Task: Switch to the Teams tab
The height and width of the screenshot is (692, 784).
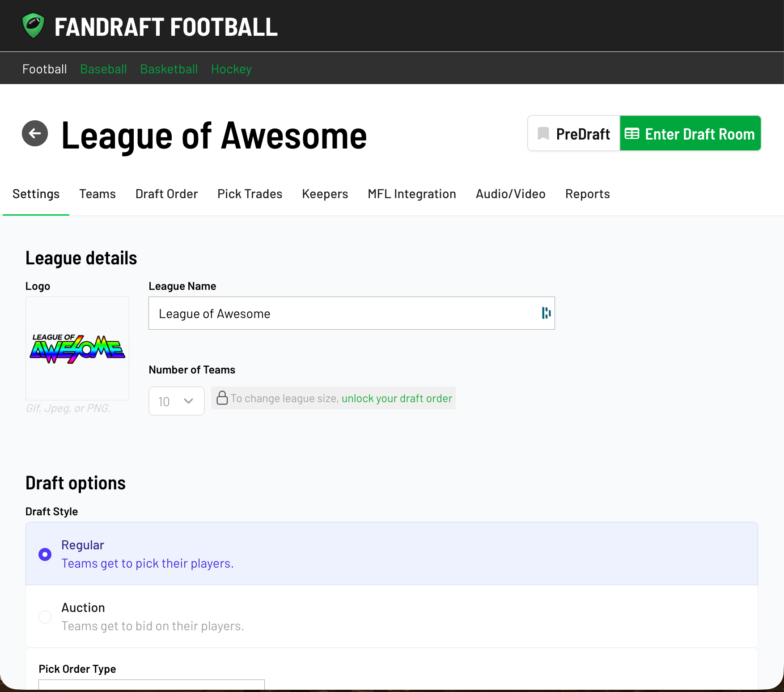Action: [97, 194]
